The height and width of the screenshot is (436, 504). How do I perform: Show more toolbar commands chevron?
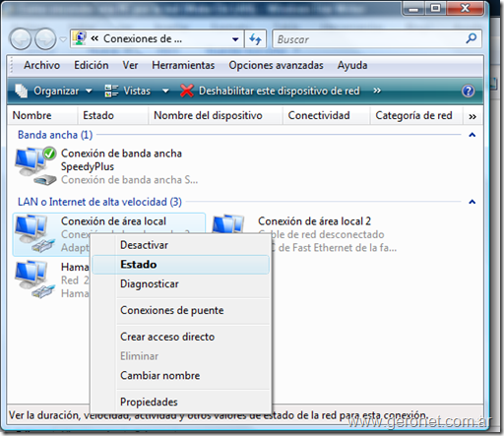pos(377,91)
